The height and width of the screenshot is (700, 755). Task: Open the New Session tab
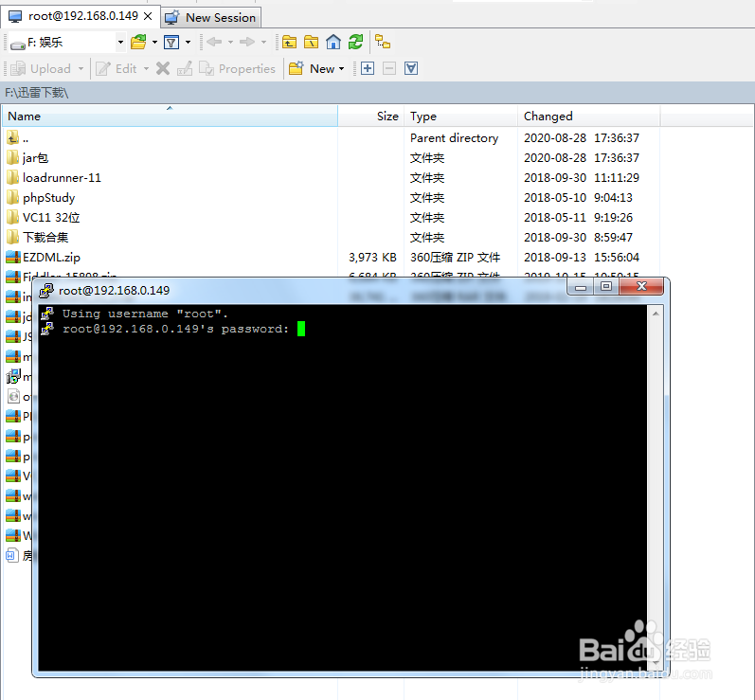(211, 17)
